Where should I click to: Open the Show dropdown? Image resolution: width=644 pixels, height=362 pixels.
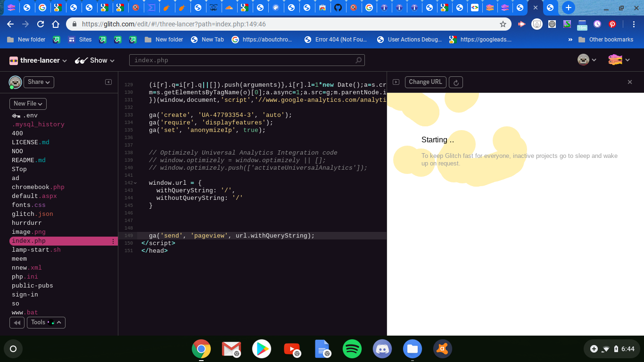95,60
